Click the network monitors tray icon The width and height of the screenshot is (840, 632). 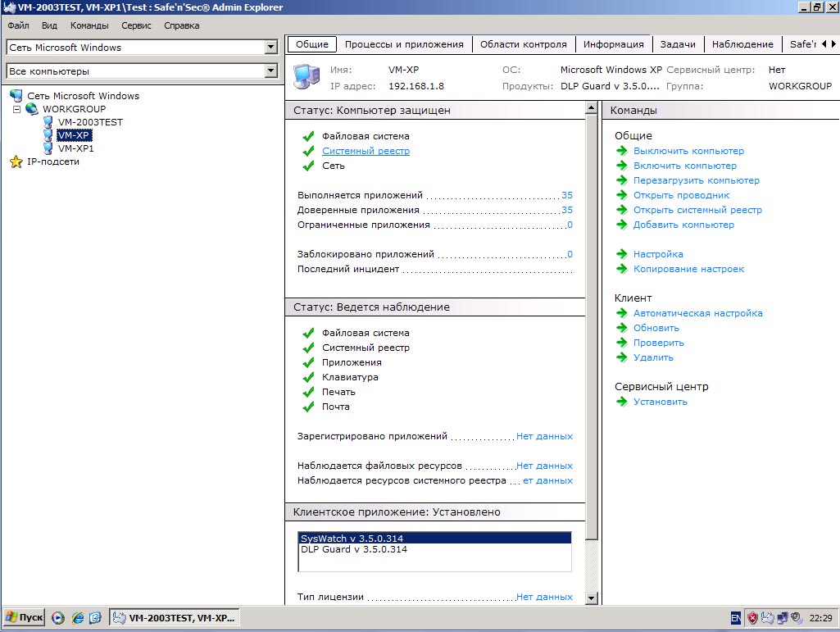[783, 618]
